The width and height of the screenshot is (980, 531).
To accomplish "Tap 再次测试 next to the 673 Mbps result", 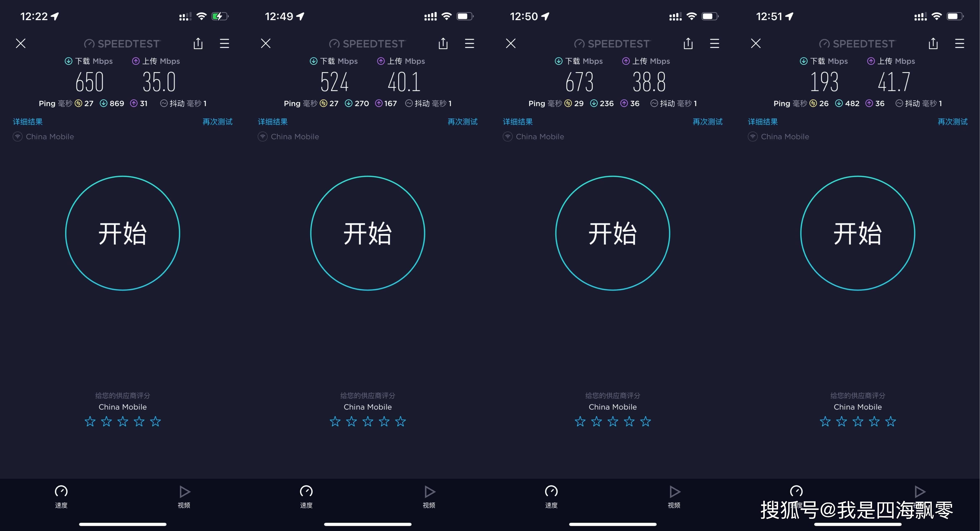I will click(707, 122).
